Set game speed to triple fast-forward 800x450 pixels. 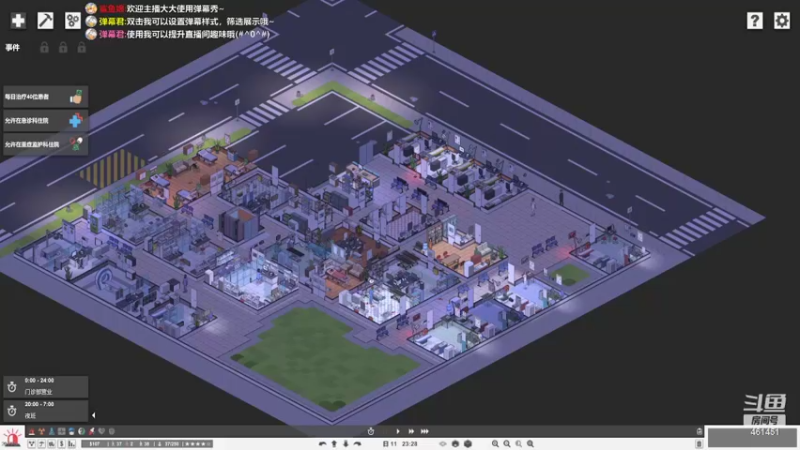424,432
